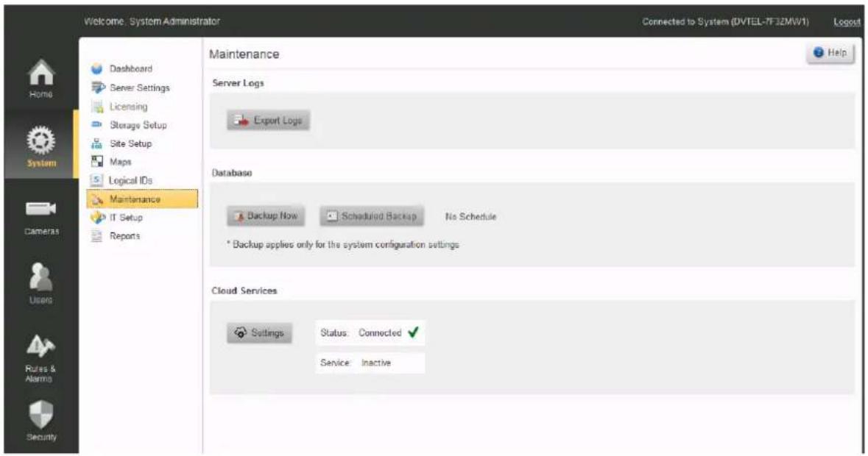The width and height of the screenshot is (868, 456).
Task: Open Scheduled Backup settings
Action: (x=372, y=215)
